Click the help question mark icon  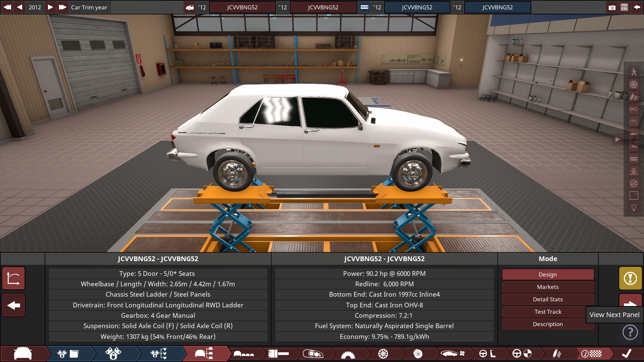pos(630,333)
